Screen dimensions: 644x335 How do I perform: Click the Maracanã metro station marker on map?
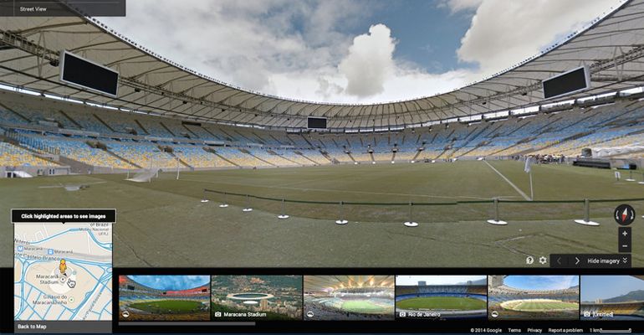point(20,249)
